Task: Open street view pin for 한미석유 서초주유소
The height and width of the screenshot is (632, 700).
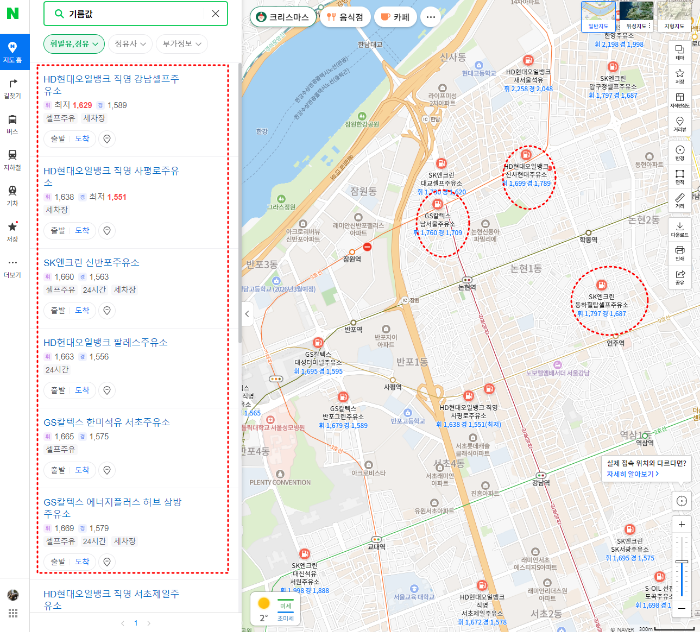Action: (107, 470)
